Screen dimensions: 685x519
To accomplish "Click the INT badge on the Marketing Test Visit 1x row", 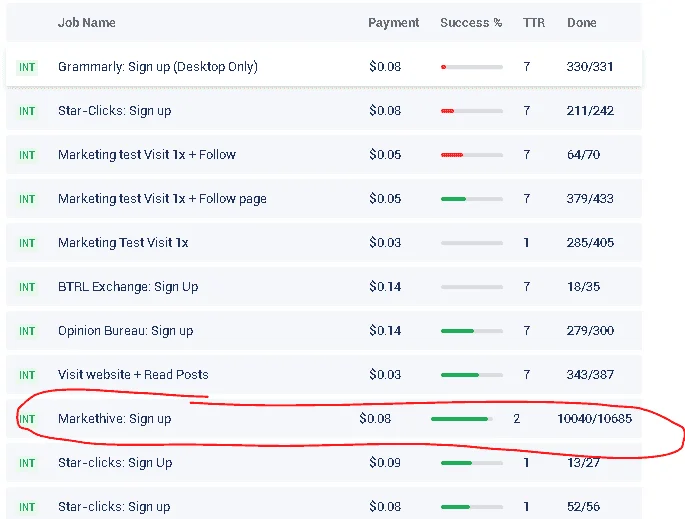I will (x=27, y=243).
